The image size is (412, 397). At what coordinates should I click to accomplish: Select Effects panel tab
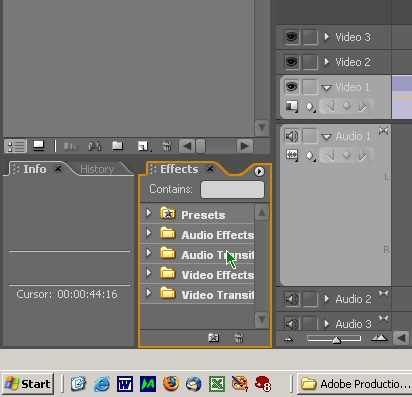(x=179, y=169)
